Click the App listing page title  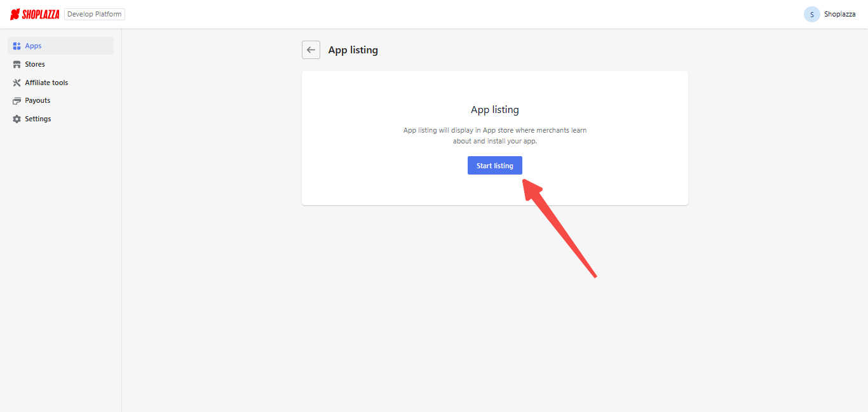pos(353,50)
